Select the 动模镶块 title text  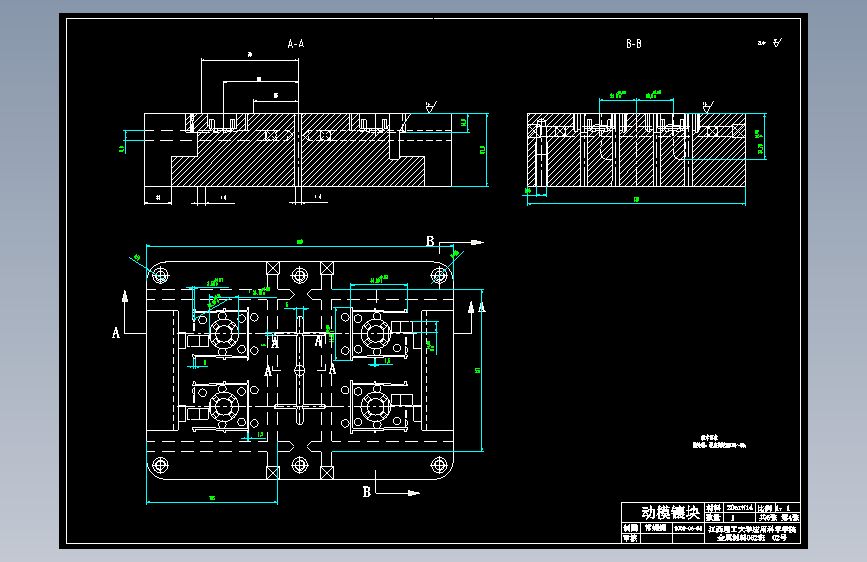pyautogui.click(x=671, y=512)
